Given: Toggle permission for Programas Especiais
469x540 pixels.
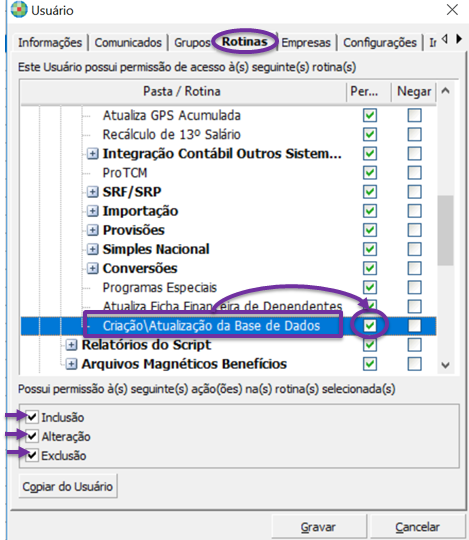Looking at the screenshot, I should 370,287.
